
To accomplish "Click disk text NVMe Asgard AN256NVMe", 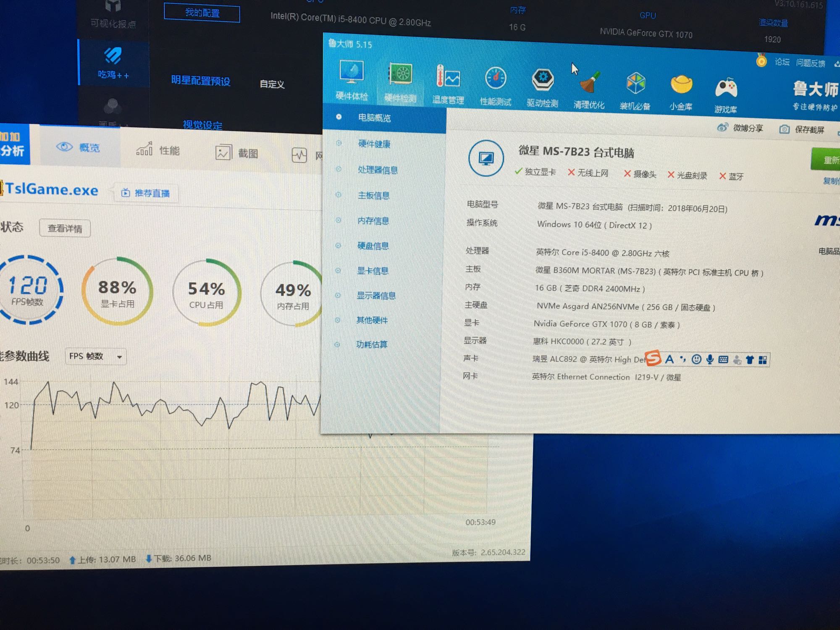I will [626, 307].
